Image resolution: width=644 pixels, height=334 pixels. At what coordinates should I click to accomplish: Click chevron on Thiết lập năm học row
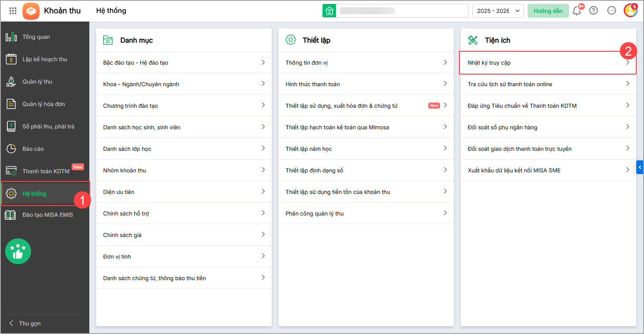[x=445, y=148]
